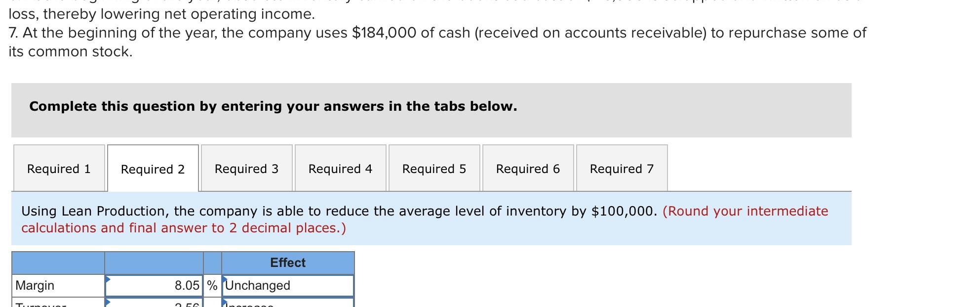
Task: Open the Required 3 tab
Action: (246, 169)
